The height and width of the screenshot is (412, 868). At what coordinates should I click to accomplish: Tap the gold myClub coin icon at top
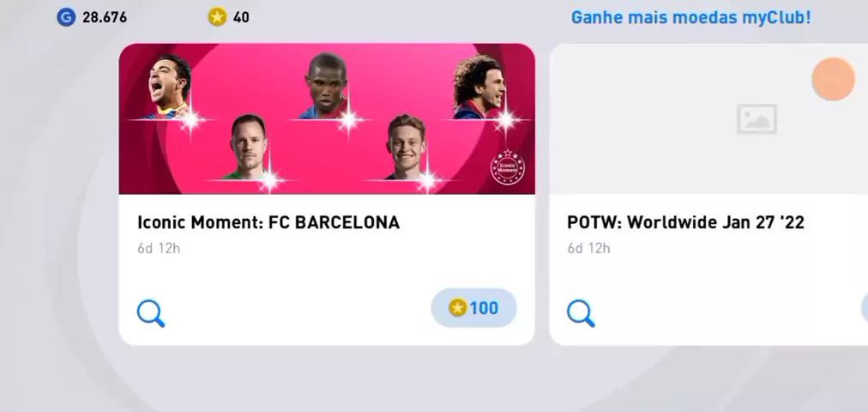(x=218, y=17)
